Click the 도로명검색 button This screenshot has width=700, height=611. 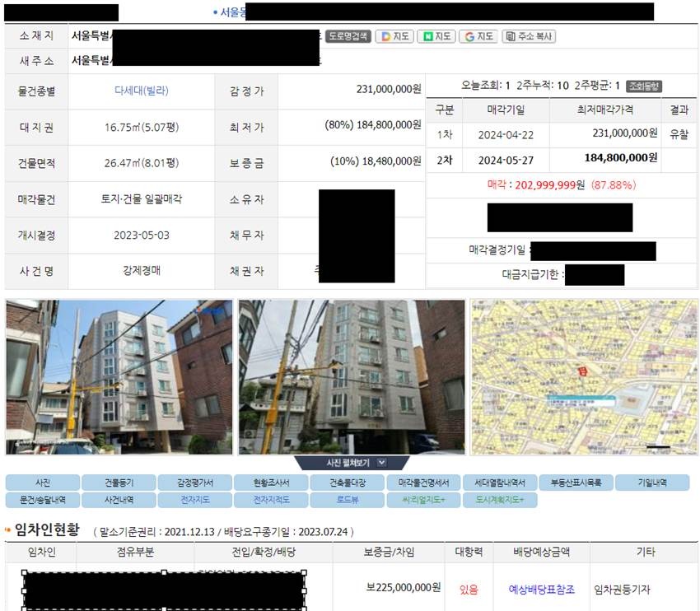pyautogui.click(x=348, y=36)
